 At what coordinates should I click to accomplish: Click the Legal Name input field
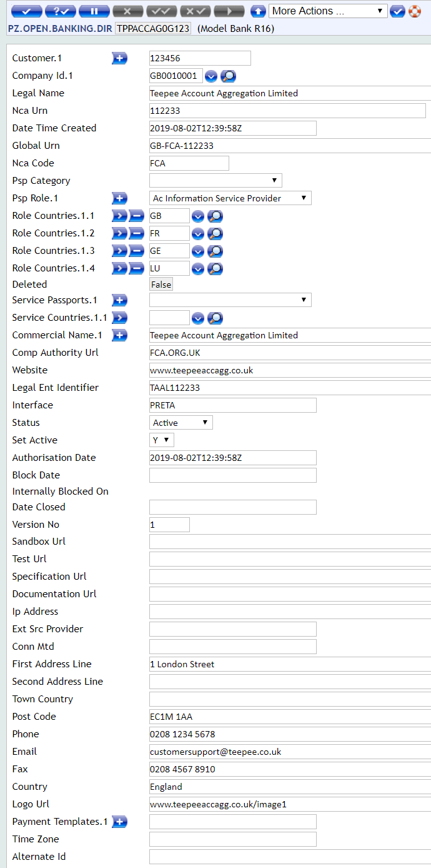click(x=290, y=93)
